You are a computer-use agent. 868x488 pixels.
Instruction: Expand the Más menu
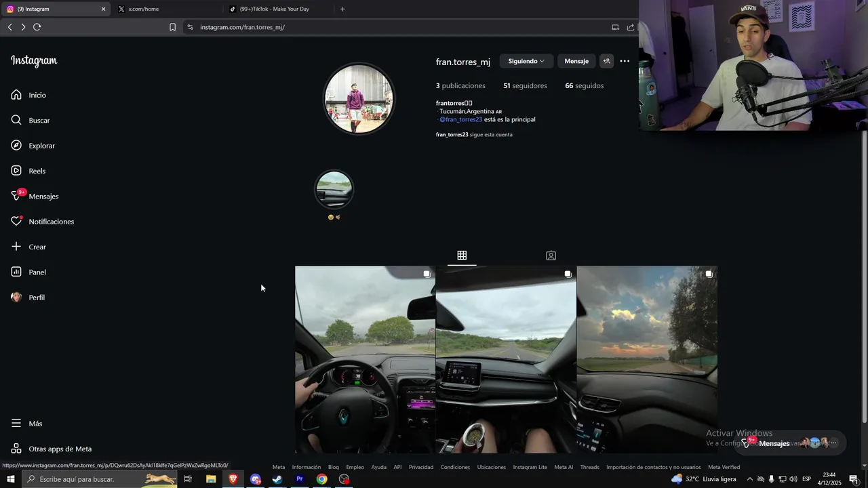click(x=26, y=424)
